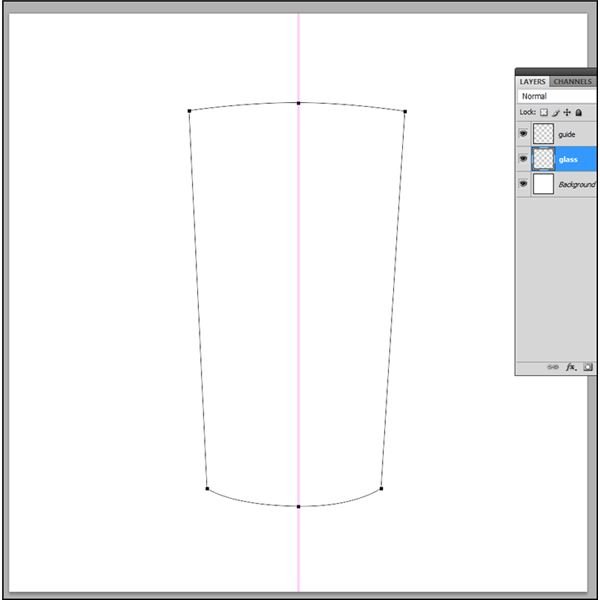This screenshot has width=600, height=600.
Task: Toggle lock position move icon
Action: tap(567, 112)
